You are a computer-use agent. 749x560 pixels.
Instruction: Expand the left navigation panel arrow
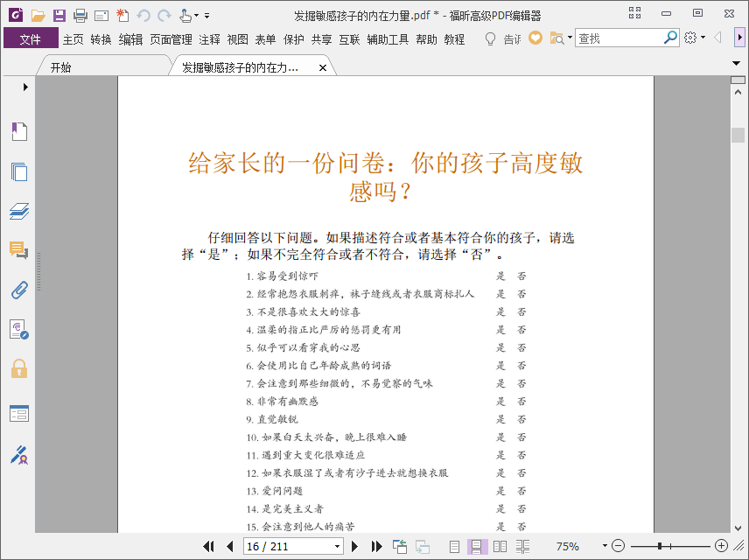coord(25,87)
